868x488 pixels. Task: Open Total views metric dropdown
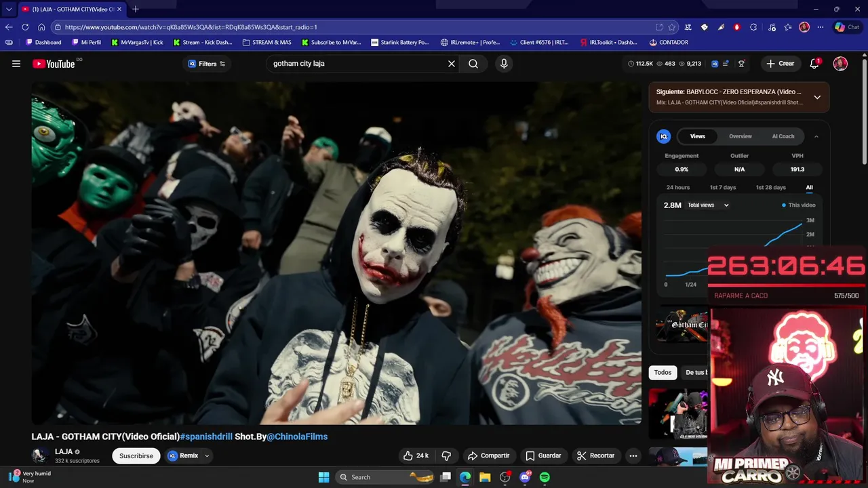[x=708, y=205]
